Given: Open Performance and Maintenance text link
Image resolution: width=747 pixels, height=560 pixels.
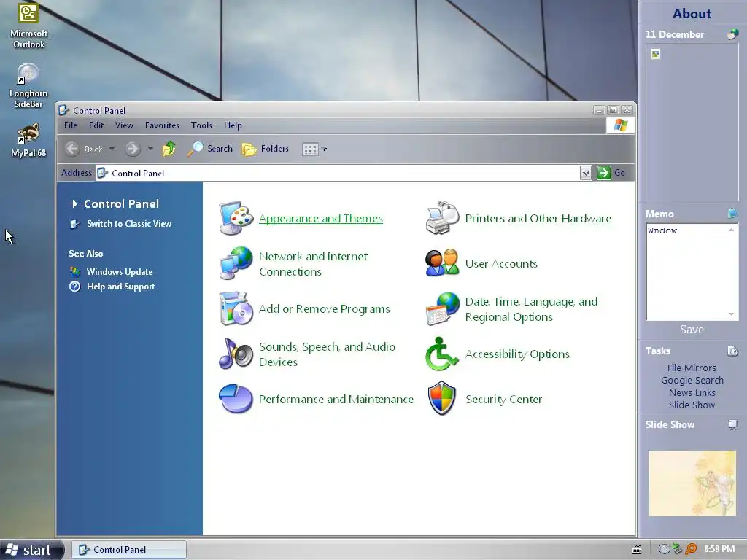Looking at the screenshot, I should click(x=336, y=400).
